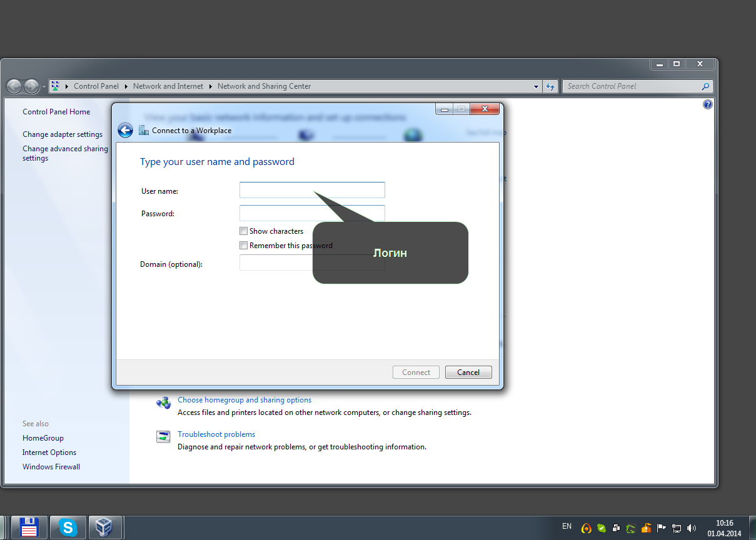Select Network and Internet breadcrumb
The width and height of the screenshot is (756, 540).
click(168, 86)
